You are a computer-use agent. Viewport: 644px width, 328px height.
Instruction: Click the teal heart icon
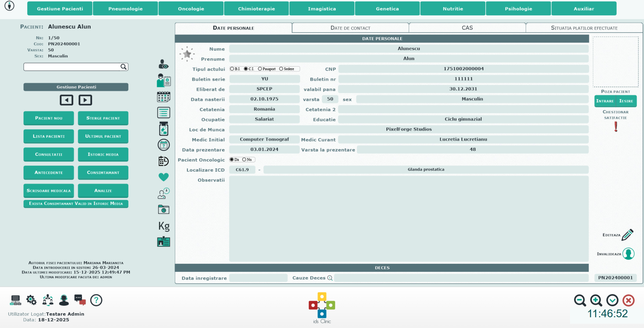point(164,177)
